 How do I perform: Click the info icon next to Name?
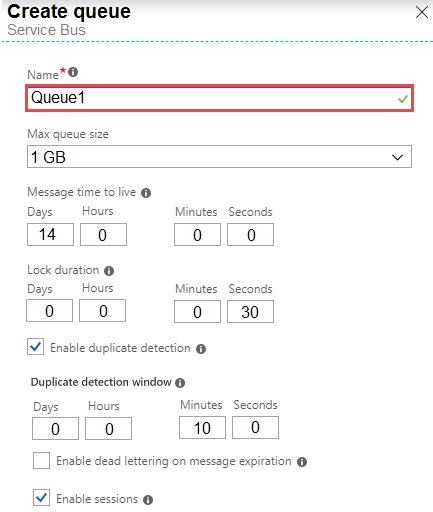tap(73, 72)
